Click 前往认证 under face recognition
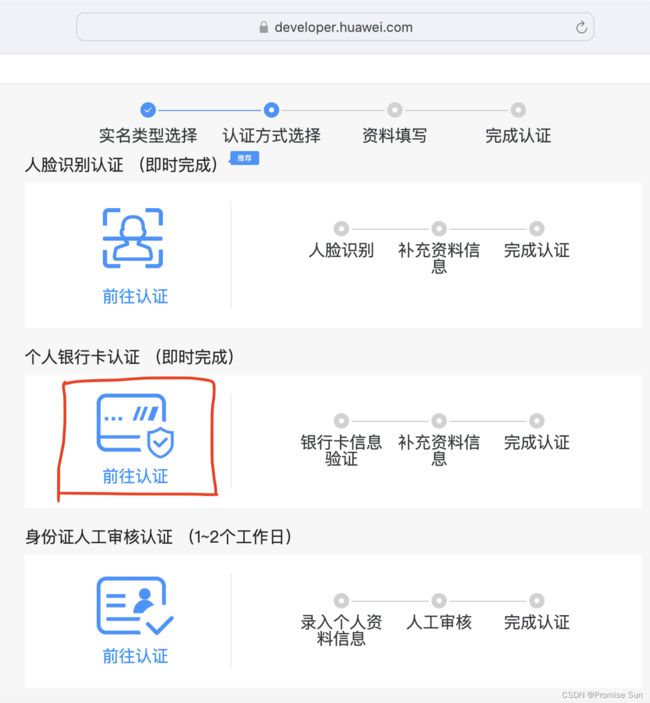 pos(135,296)
